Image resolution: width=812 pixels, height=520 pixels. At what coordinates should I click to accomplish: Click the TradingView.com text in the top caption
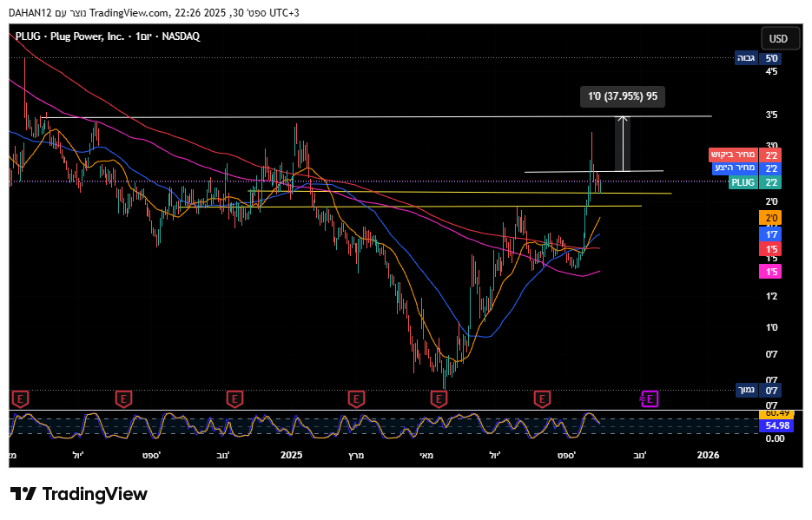(x=129, y=13)
